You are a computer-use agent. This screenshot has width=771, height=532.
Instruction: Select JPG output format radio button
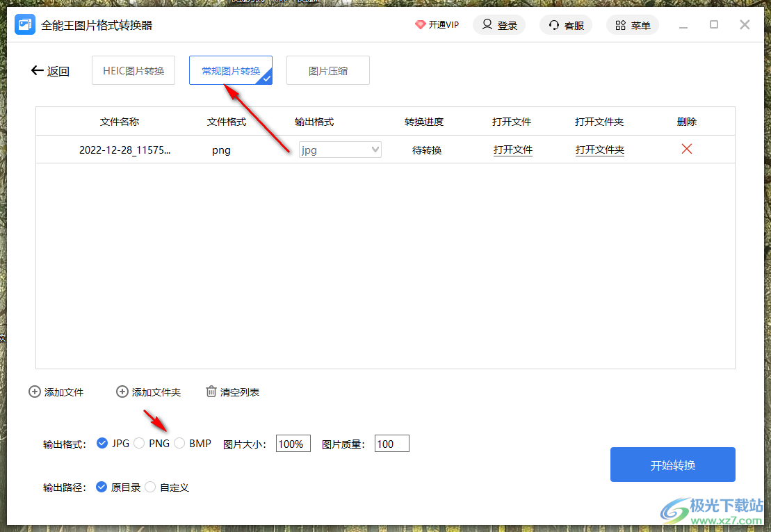click(102, 444)
